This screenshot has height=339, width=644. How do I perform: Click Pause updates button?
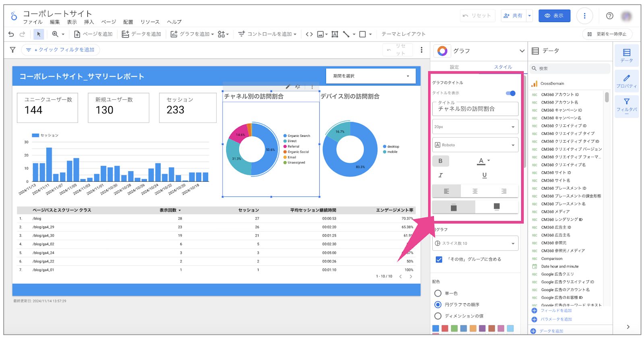(607, 34)
